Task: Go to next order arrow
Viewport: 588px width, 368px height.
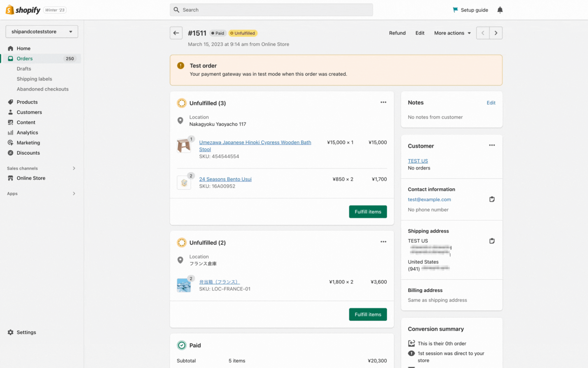Action: pos(496,33)
